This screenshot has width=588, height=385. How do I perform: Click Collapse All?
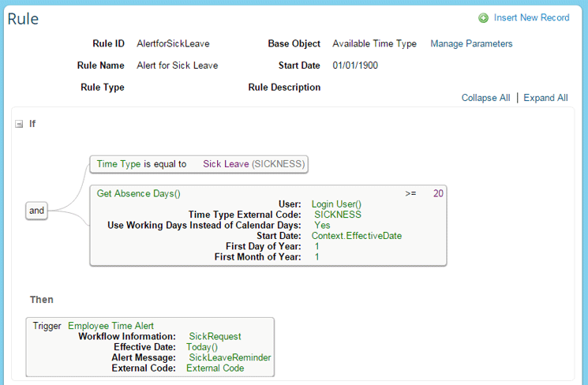485,98
